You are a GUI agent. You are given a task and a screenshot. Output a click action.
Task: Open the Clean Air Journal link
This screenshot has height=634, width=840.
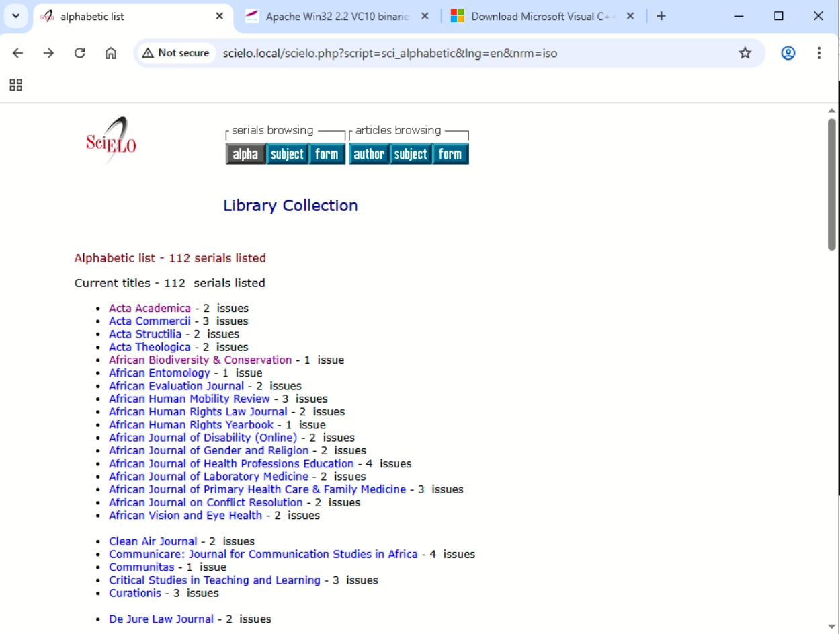click(x=153, y=541)
